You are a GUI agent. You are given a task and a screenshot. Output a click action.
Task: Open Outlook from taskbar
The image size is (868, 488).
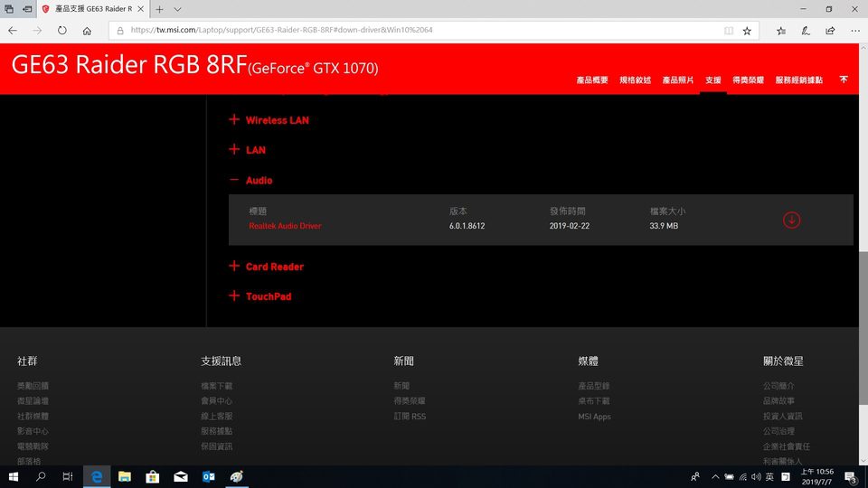(209, 476)
